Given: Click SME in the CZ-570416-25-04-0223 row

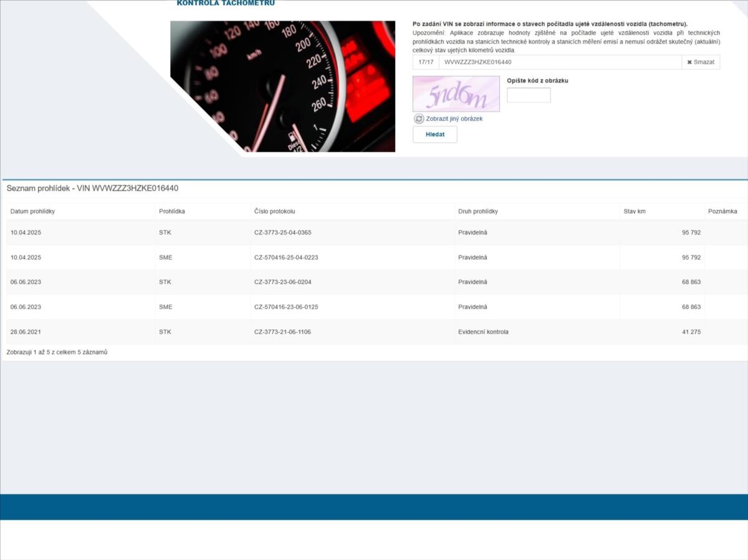Looking at the screenshot, I should click(166, 257).
